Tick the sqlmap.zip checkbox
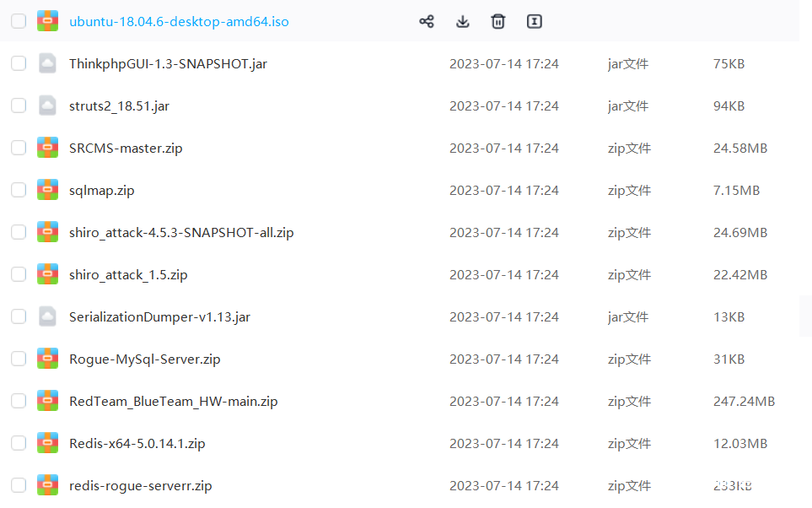The height and width of the screenshot is (508, 812). tap(19, 190)
